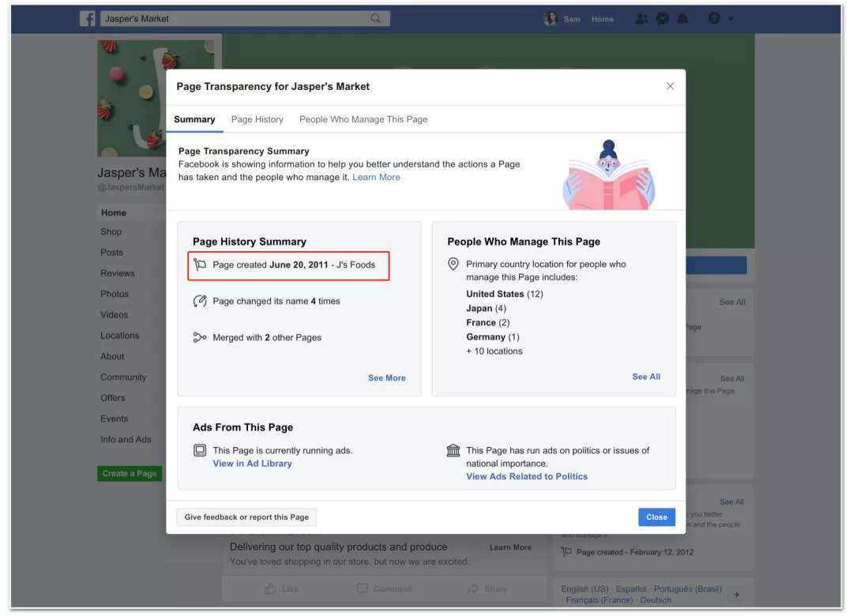Click the Like thumbs-up icon
This screenshot has width=853, height=616.
click(270, 589)
